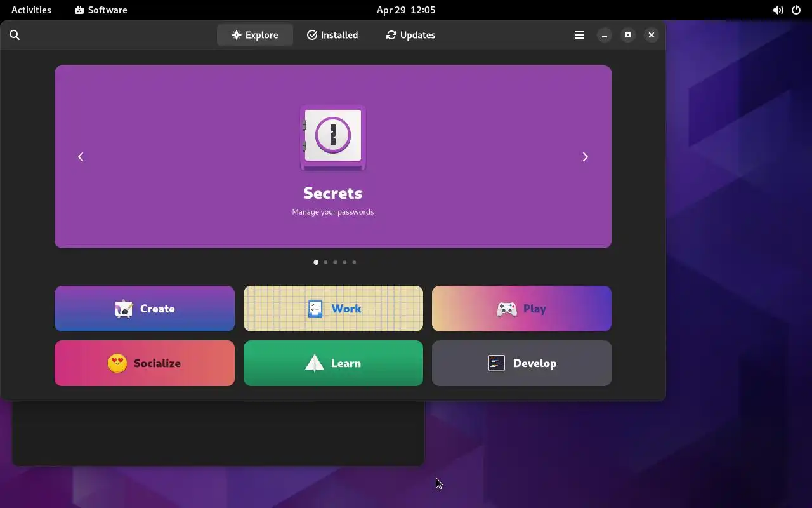Open the Work category

[x=333, y=309]
